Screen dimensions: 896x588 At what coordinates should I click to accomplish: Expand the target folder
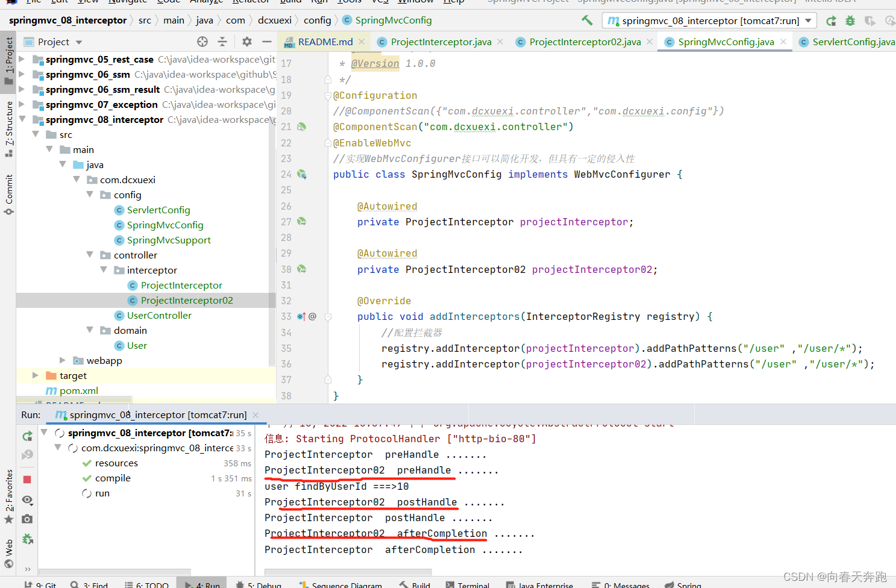pyautogui.click(x=36, y=375)
